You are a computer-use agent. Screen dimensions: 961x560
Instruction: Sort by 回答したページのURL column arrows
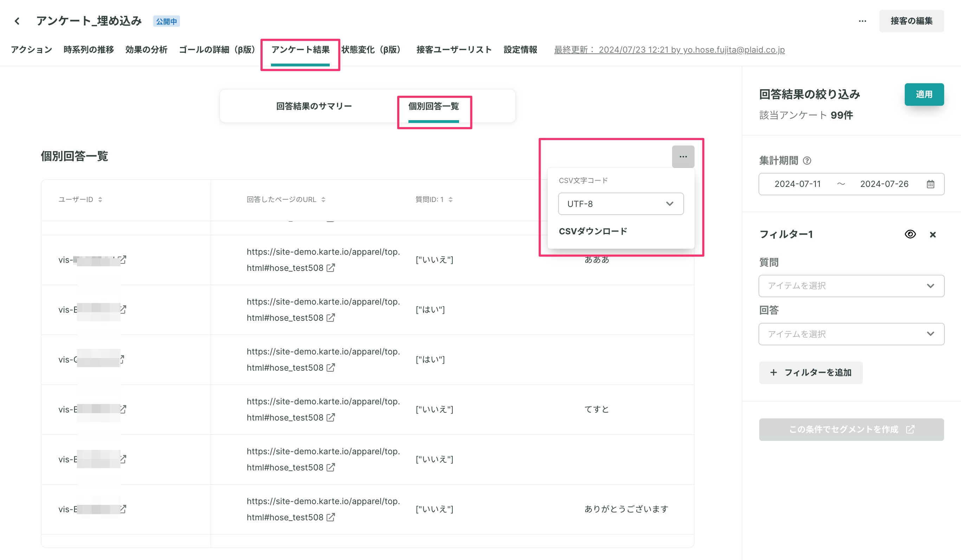[x=323, y=200]
